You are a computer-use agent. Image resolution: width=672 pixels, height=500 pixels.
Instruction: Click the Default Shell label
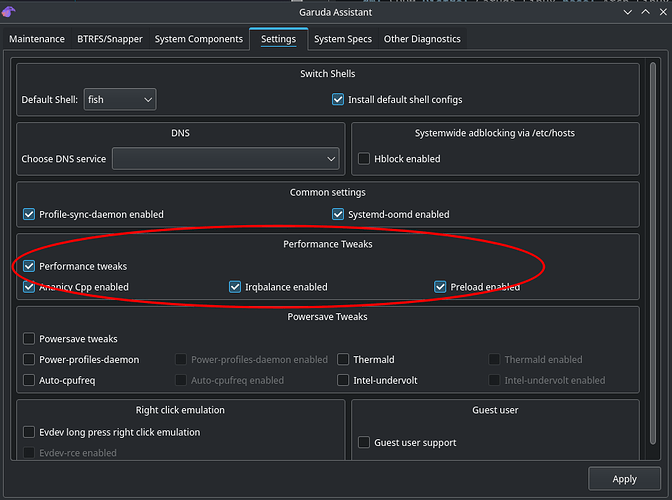[50, 99]
